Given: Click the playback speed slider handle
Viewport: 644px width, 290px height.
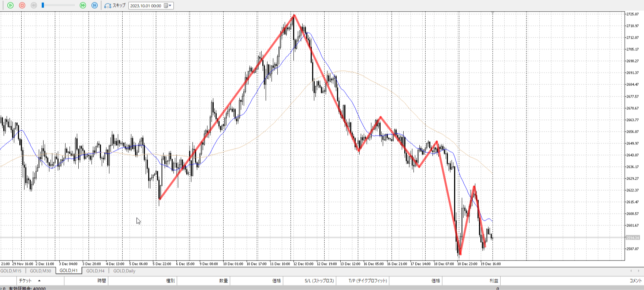Looking at the screenshot, I should click(43, 5).
